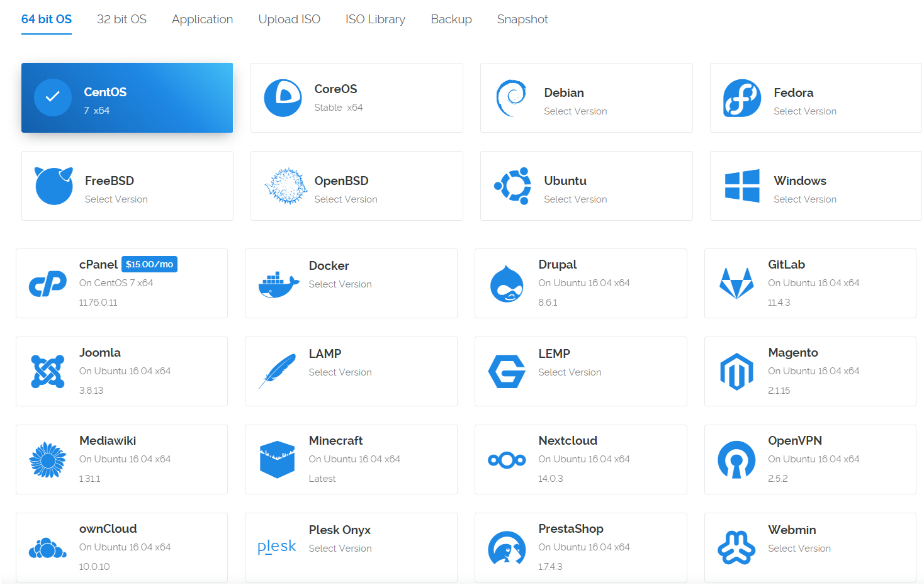Click the Debian swirl logo
Screen dimensions: 924x585
pyautogui.click(x=512, y=98)
